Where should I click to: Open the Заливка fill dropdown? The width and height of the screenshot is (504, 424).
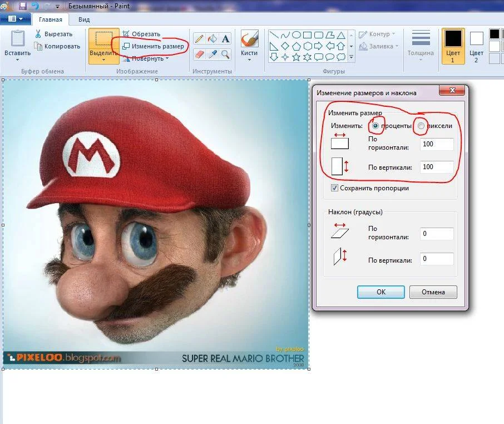pos(379,46)
